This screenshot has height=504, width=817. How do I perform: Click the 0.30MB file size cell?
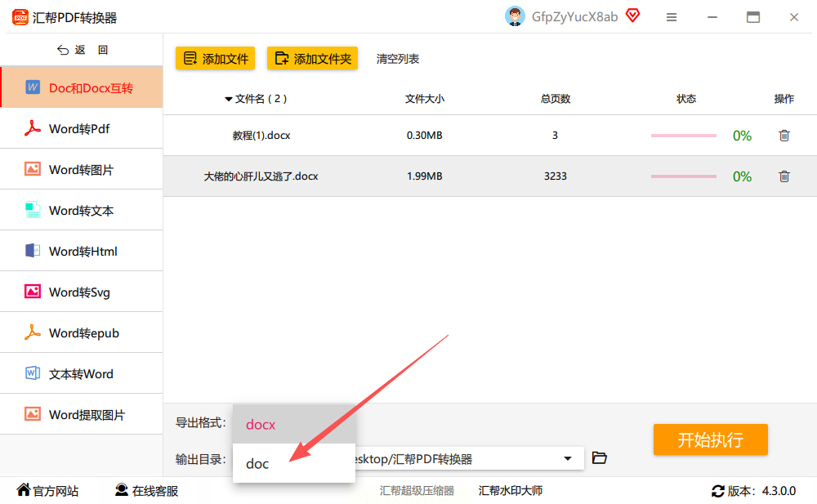tap(425, 136)
